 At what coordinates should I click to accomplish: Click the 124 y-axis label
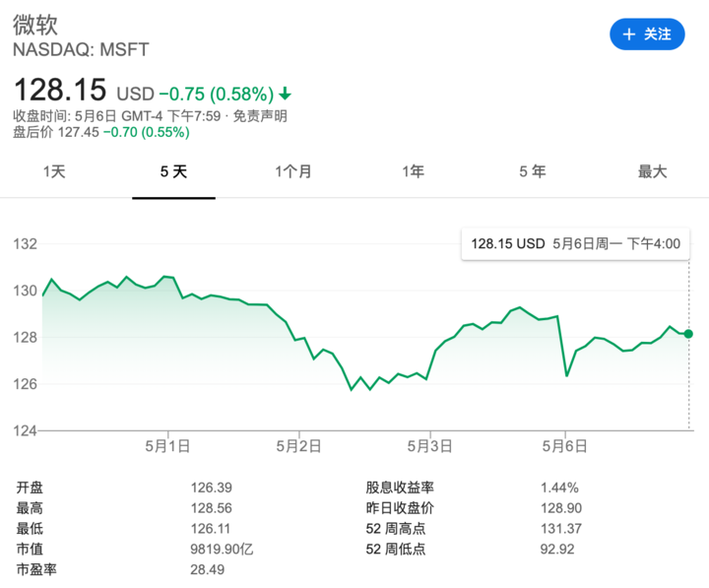click(x=25, y=430)
